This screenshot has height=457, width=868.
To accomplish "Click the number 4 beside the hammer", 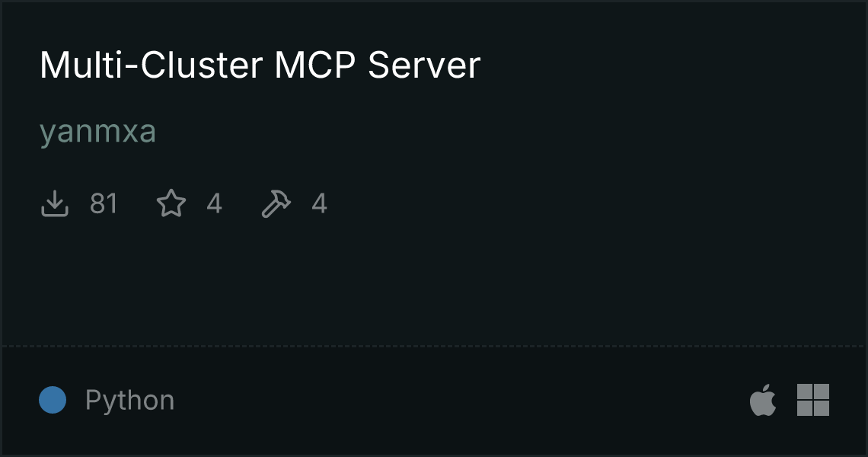I will [320, 203].
